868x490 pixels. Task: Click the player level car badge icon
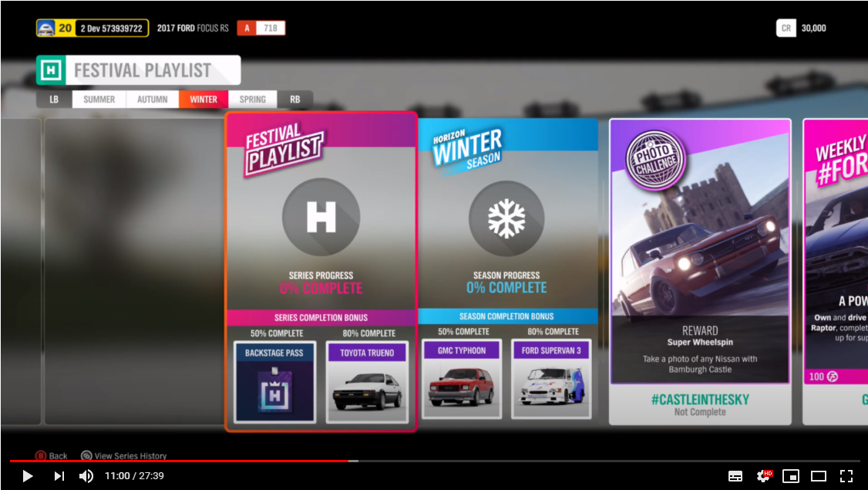click(46, 29)
